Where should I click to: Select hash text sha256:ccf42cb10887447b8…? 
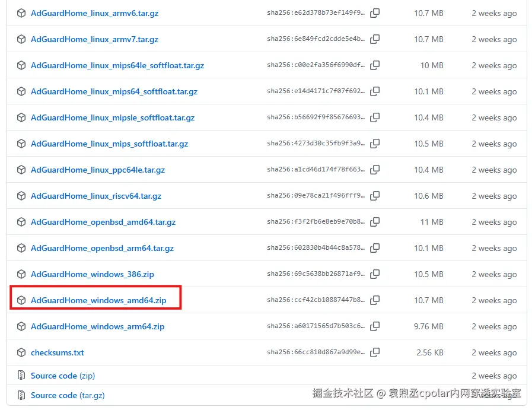[x=316, y=300]
